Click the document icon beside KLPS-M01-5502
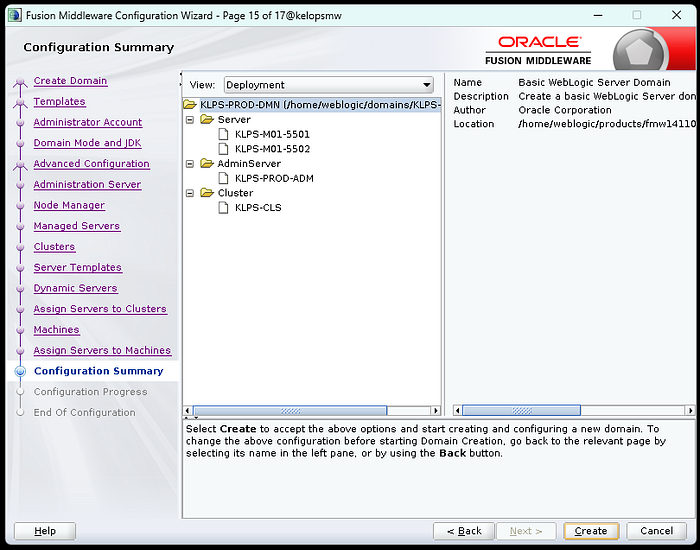This screenshot has height=550, width=700. (x=223, y=149)
